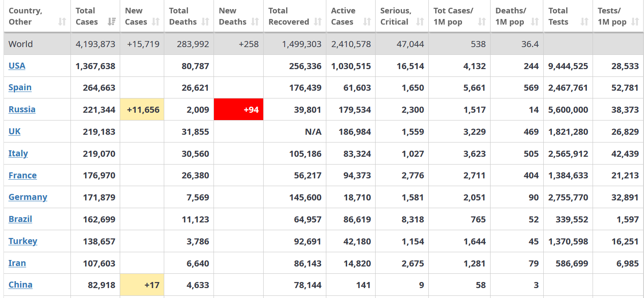The width and height of the screenshot is (644, 298).
Task: Select World new cases +15,719
Action: pos(143,44)
